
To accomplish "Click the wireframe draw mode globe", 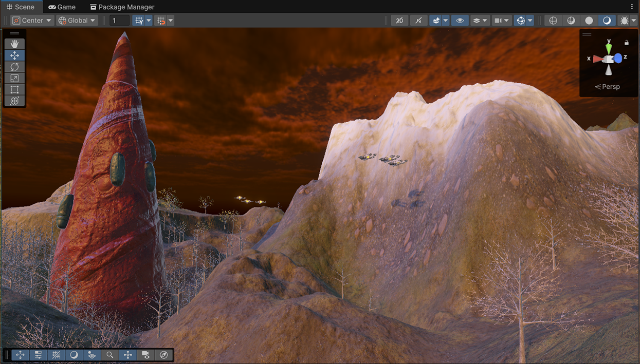I will [553, 21].
